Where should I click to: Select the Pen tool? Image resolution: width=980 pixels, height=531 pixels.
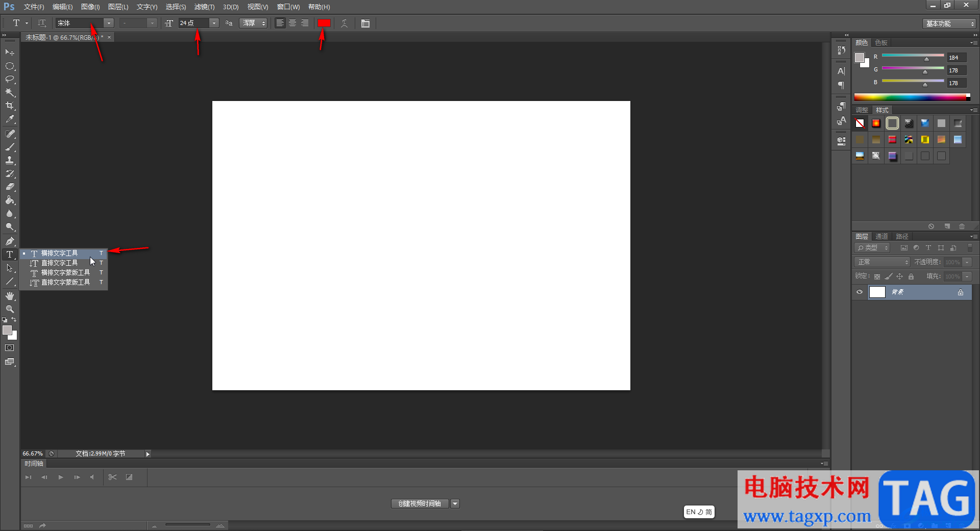(x=10, y=241)
